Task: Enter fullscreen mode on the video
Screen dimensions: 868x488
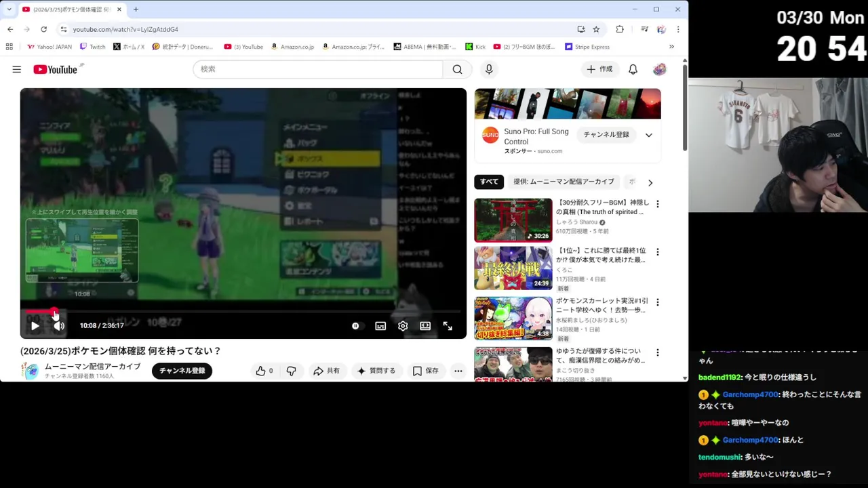Action: tap(448, 326)
